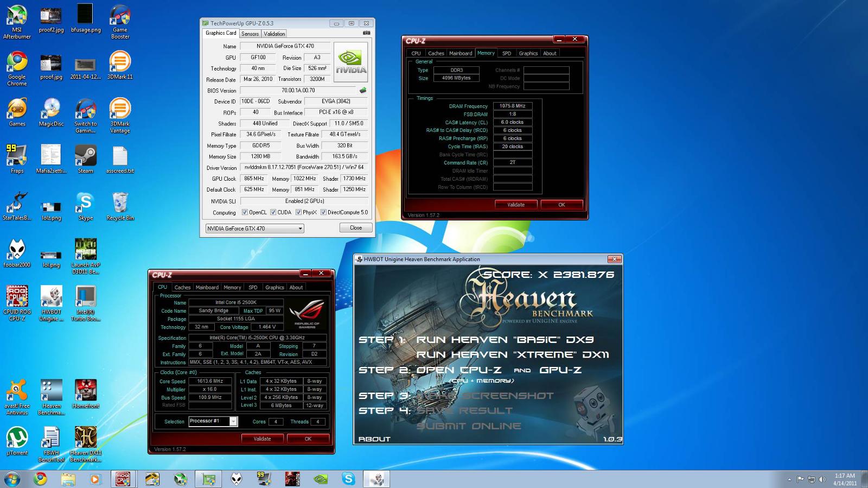Click Validate in the Memory CPU-Z window
Screen dimensions: 868x488
[x=516, y=205]
